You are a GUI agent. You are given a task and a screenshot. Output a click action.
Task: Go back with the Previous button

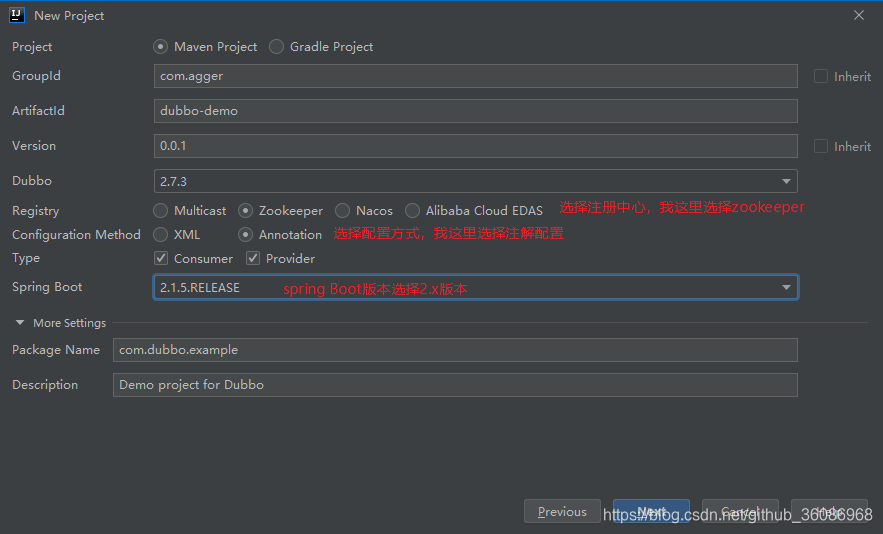click(x=562, y=511)
